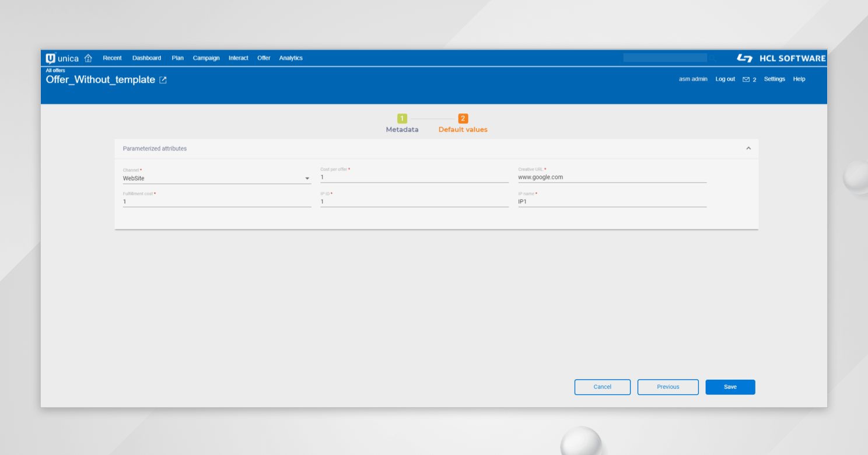Click step 2 Default values indicator icon

coord(463,118)
